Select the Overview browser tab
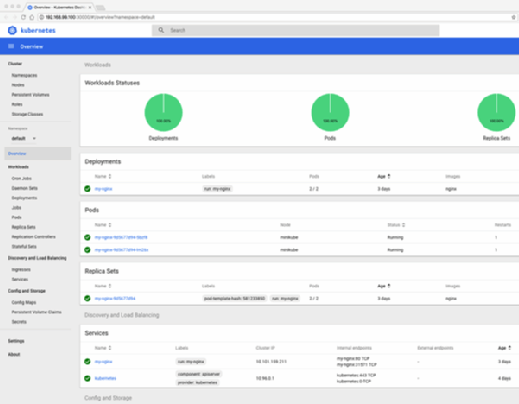 [59, 7]
